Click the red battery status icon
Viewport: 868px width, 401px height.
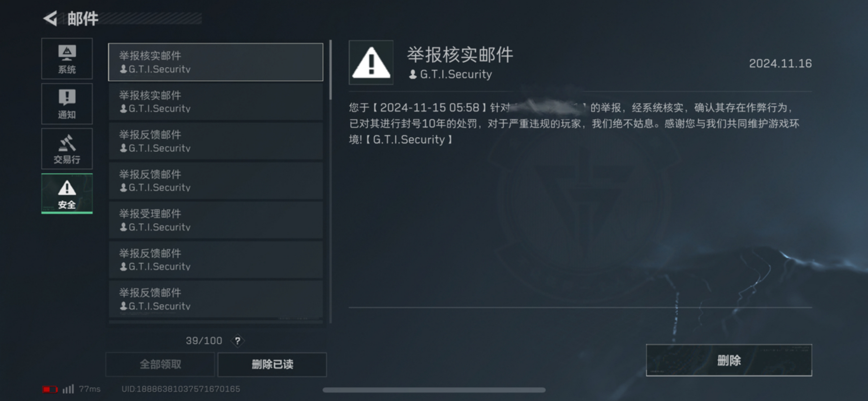(x=50, y=389)
